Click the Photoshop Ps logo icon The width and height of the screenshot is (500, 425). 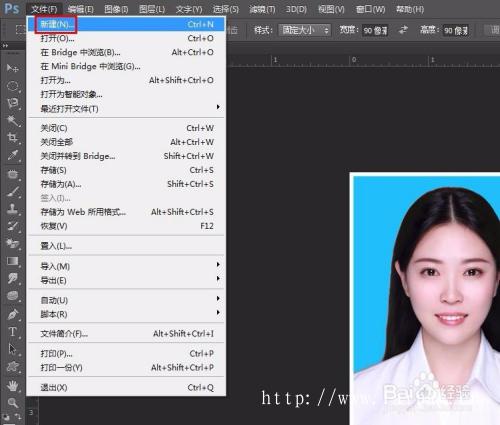tap(12, 8)
